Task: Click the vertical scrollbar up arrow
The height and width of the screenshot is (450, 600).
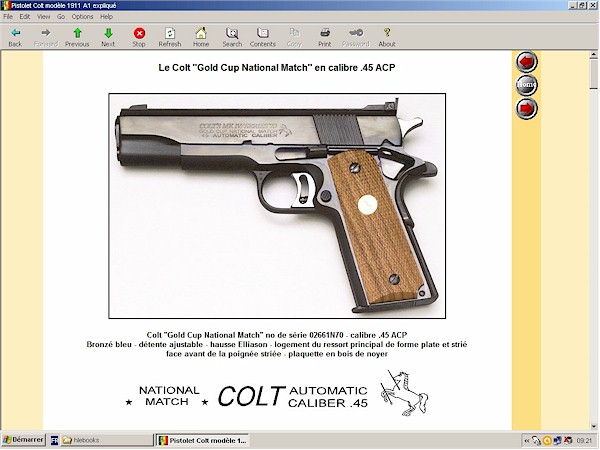Action: 593,55
